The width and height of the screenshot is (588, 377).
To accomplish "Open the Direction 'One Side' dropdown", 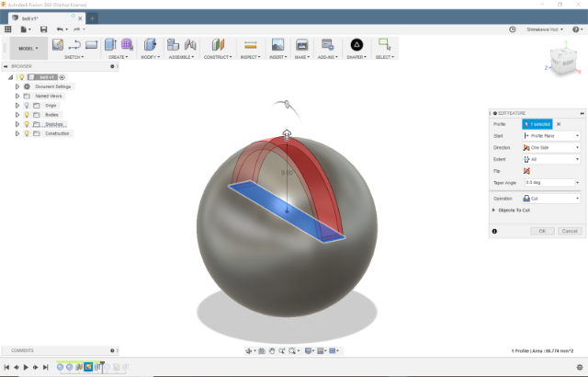I will (x=551, y=148).
